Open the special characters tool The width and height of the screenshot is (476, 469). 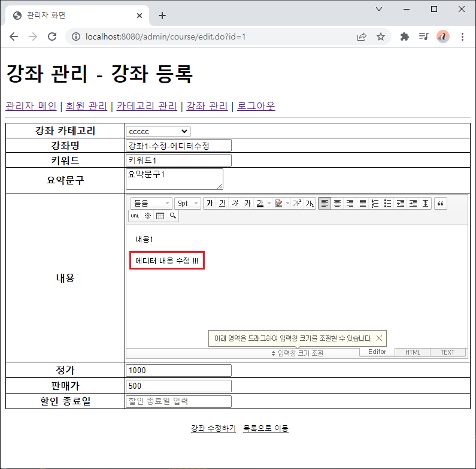(147, 216)
